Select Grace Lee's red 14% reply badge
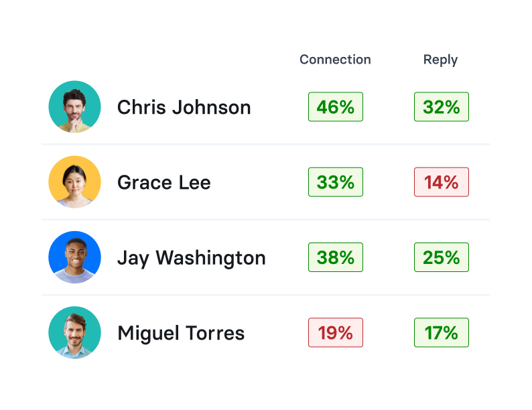 [x=442, y=182]
